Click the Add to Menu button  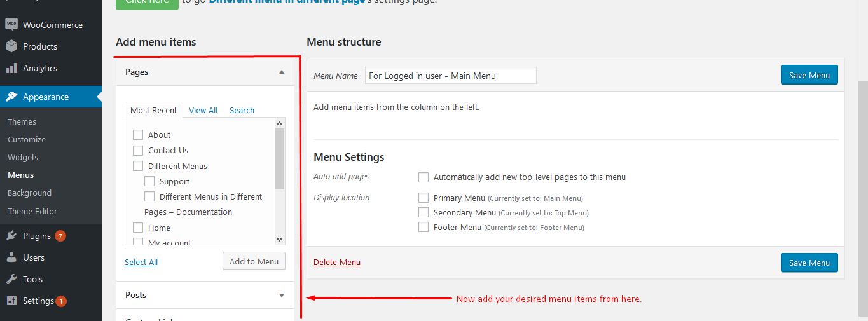[x=254, y=261]
